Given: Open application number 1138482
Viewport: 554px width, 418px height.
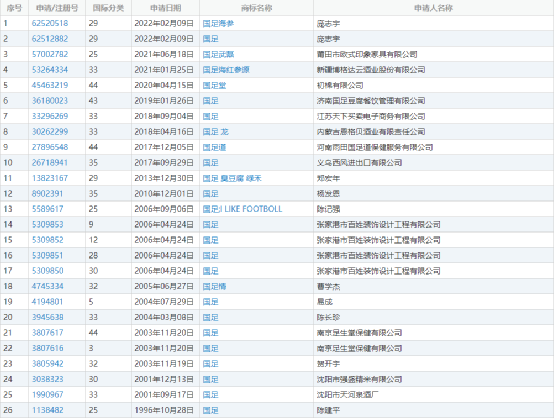Looking at the screenshot, I should pyautogui.click(x=47, y=410).
